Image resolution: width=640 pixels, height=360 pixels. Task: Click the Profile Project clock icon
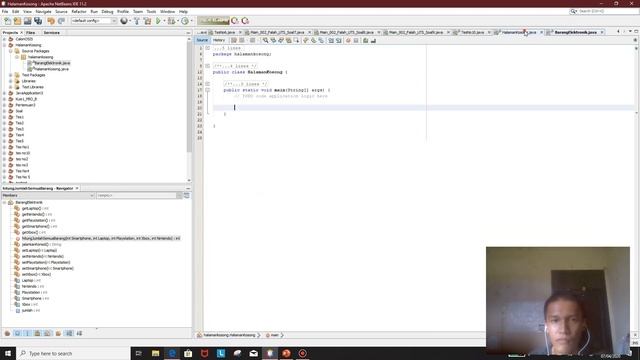coord(185,21)
